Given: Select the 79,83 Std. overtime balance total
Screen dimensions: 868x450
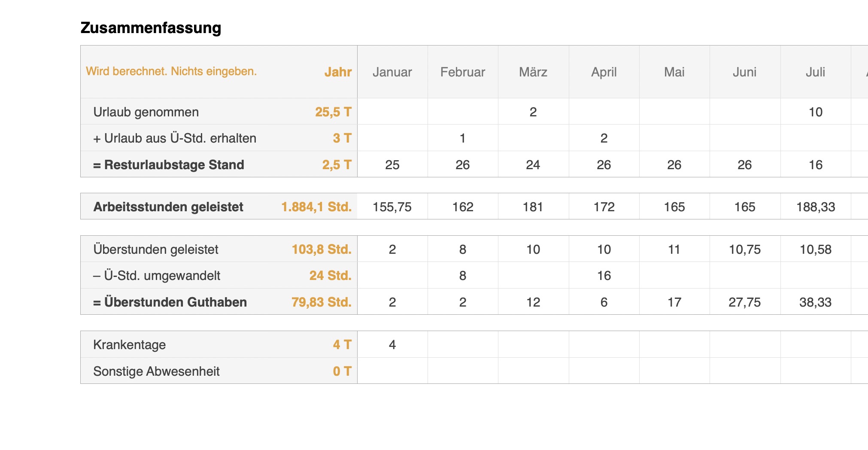Looking at the screenshot, I should 321,302.
